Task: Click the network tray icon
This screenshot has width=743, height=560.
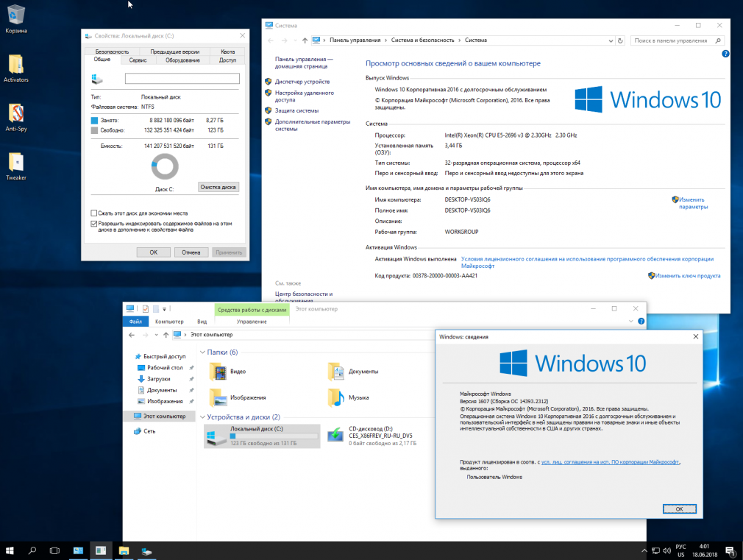Action: click(x=655, y=550)
